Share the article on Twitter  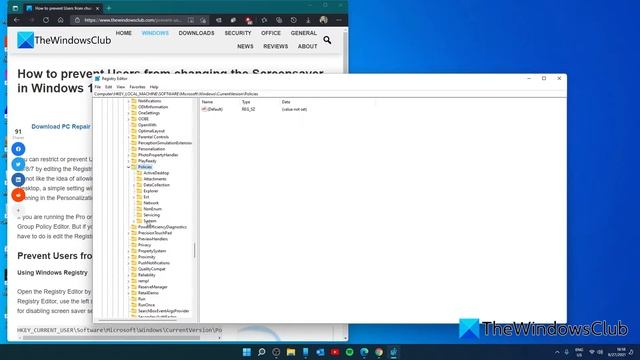(x=18, y=164)
